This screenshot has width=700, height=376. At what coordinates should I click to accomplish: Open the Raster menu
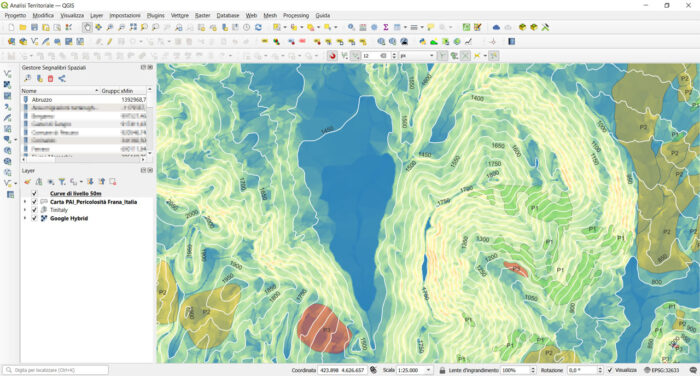[202, 16]
